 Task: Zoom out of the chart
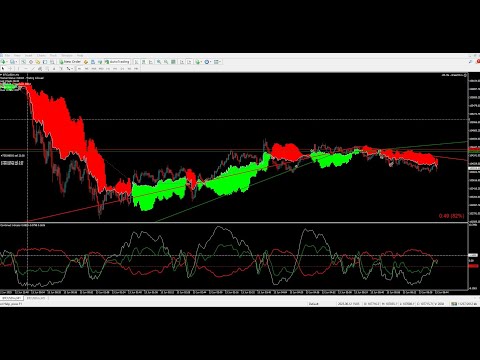point(166,62)
